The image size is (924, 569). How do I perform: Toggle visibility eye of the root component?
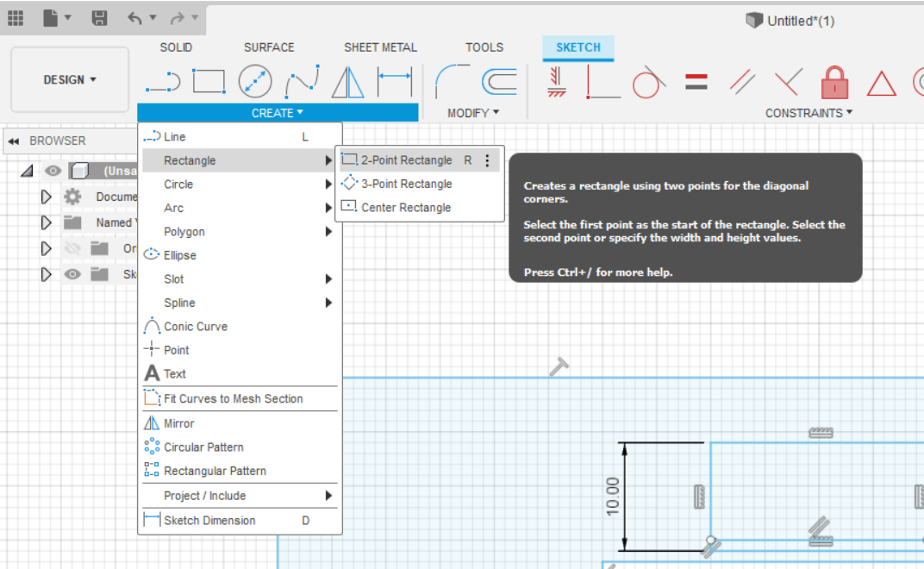coord(53,171)
